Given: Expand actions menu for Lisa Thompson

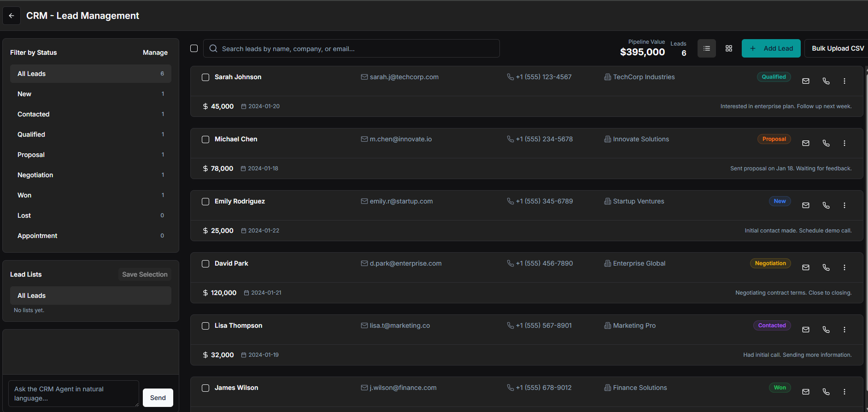Looking at the screenshot, I should 844,330.
